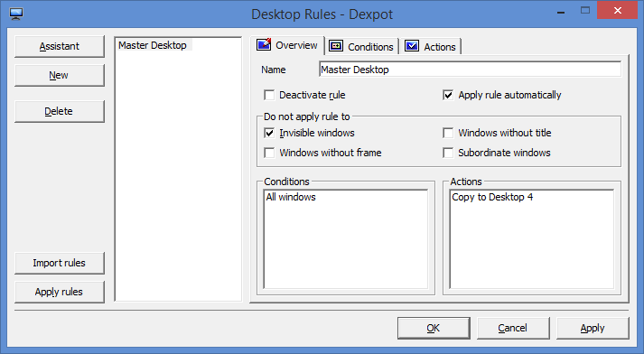
Task: Click the Dexpot monitor icon in title bar
Action: pyautogui.click(x=16, y=14)
